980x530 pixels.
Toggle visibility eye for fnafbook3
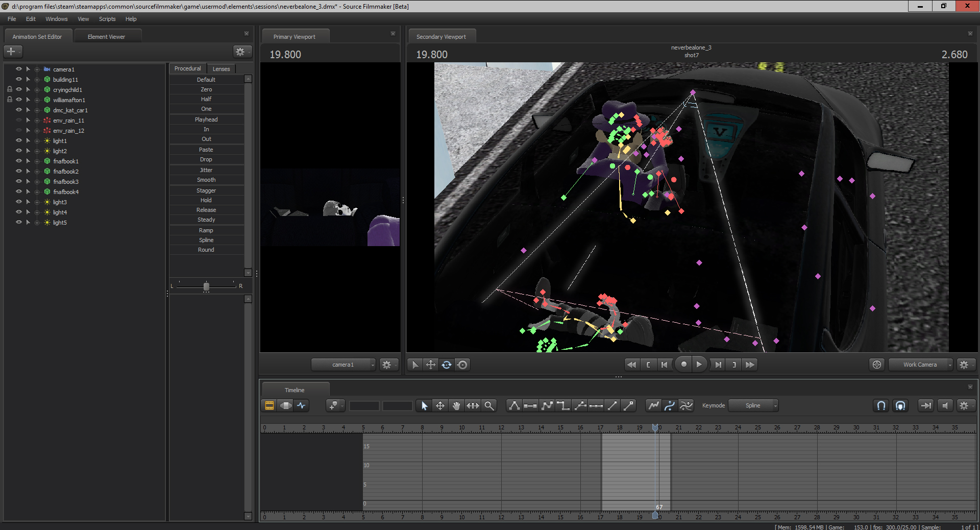[x=19, y=181]
